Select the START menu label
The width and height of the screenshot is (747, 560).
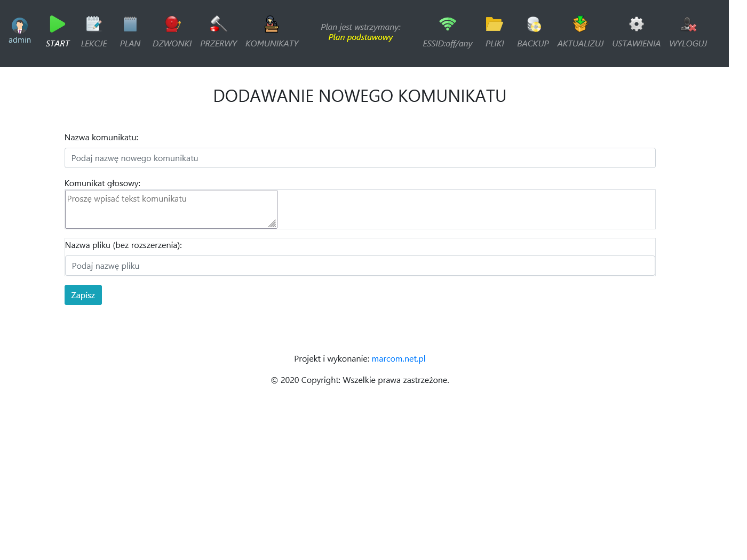point(58,44)
